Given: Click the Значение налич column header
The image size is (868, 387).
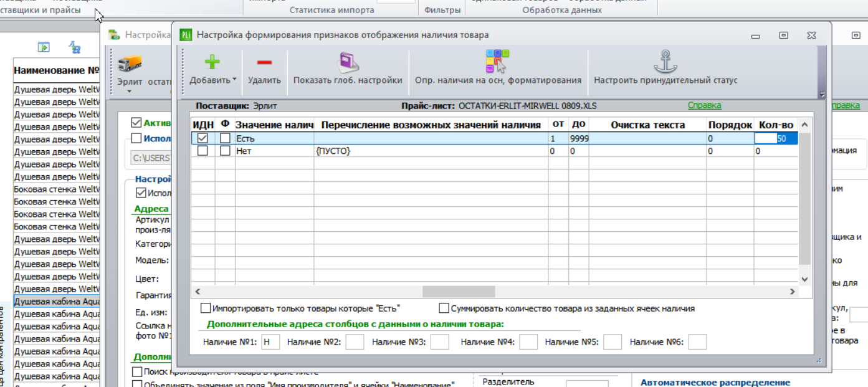Looking at the screenshot, I should pos(274,125).
